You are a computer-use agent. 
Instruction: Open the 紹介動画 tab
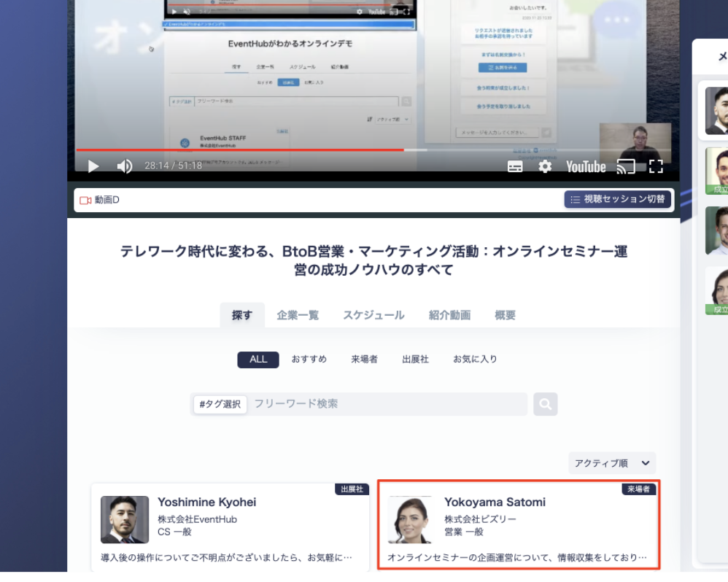click(449, 315)
